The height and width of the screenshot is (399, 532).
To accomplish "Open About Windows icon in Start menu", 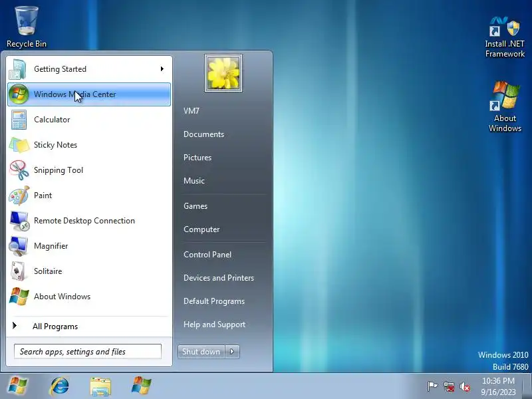I will click(x=19, y=296).
